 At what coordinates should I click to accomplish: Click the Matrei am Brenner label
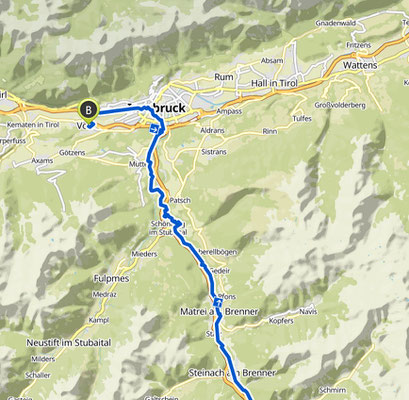click(x=219, y=312)
